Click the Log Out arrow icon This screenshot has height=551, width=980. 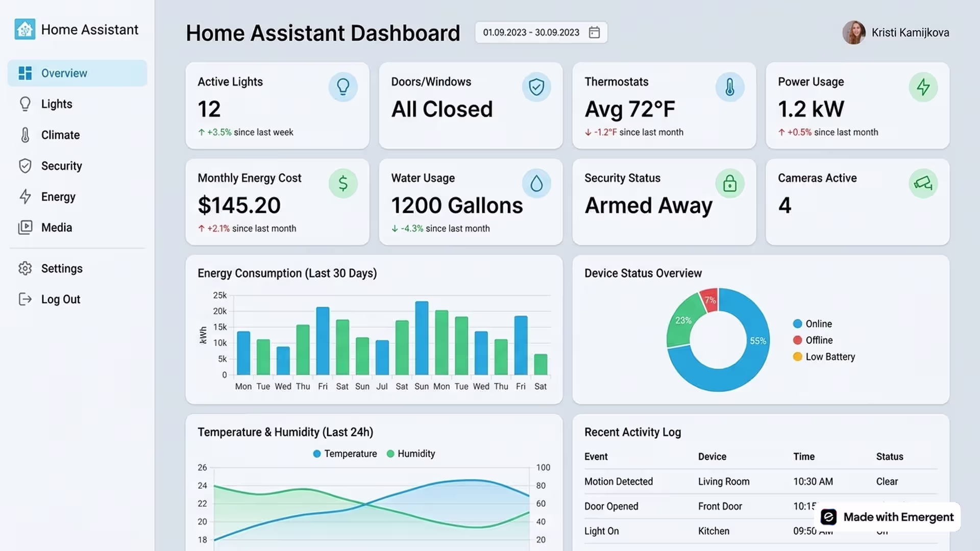point(25,299)
